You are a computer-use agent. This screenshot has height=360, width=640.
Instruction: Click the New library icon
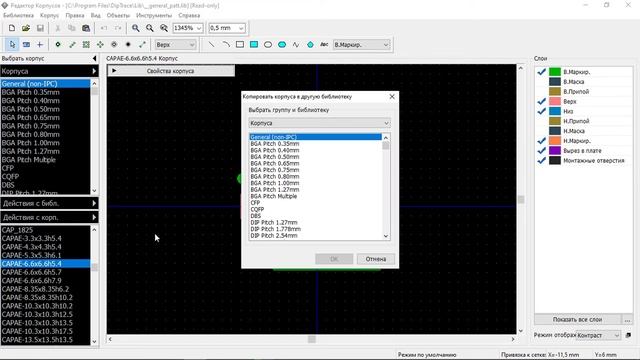[x=12, y=28]
